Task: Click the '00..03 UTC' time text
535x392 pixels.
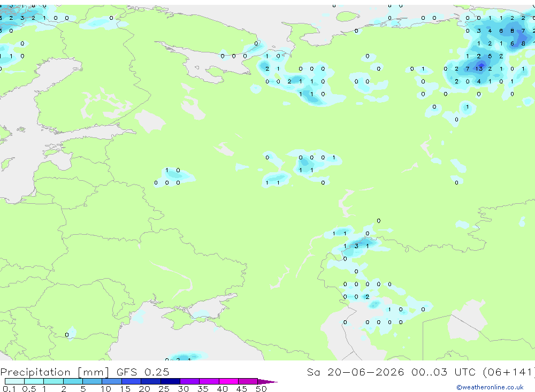Action: pyautogui.click(x=444, y=372)
